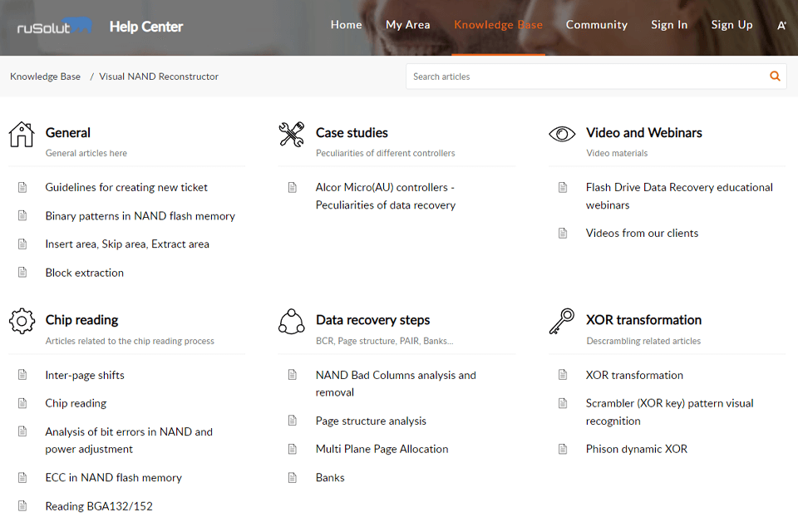Click document icon beside Scrambler (XOR key) pattern
The height and width of the screenshot is (532, 798).
point(563,403)
